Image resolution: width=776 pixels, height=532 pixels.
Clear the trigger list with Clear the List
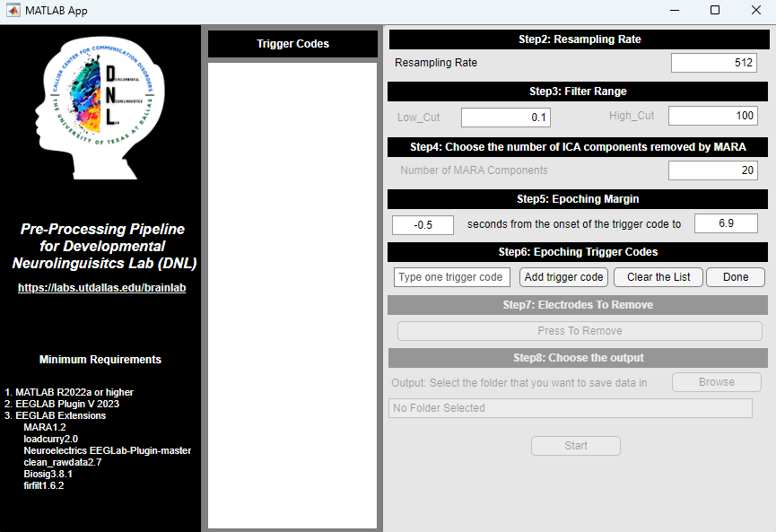point(658,277)
